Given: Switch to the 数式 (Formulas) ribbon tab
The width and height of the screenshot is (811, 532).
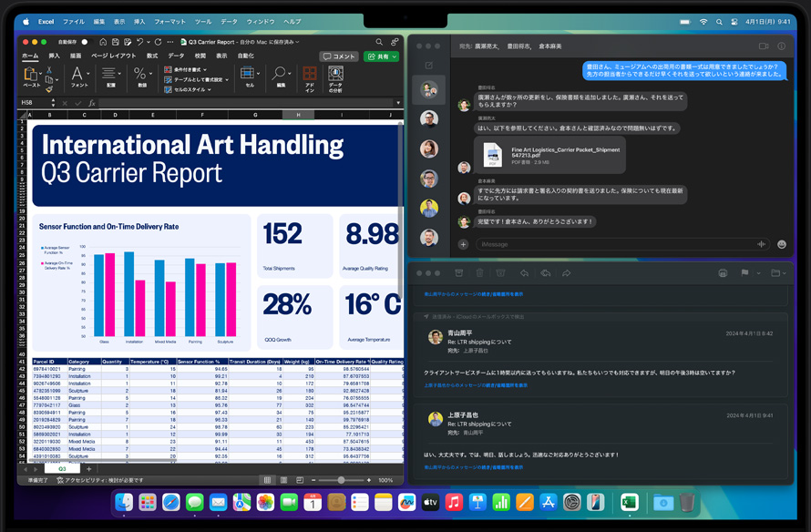Looking at the screenshot, I should click(x=152, y=56).
